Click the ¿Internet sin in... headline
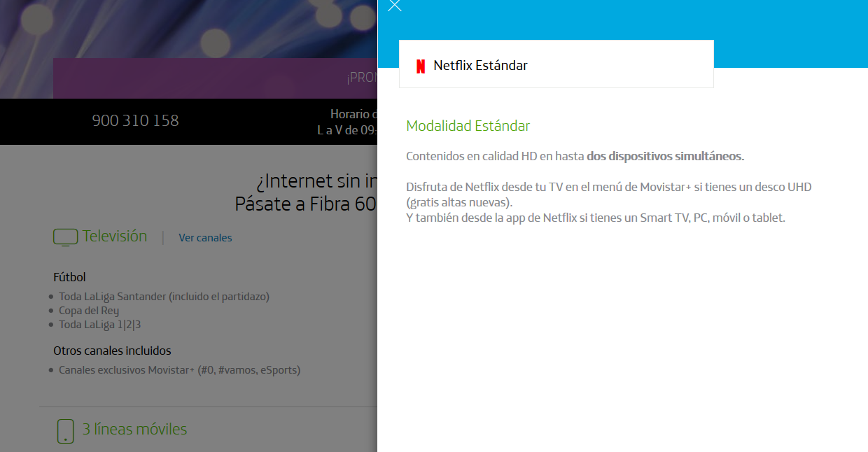 tap(317, 181)
